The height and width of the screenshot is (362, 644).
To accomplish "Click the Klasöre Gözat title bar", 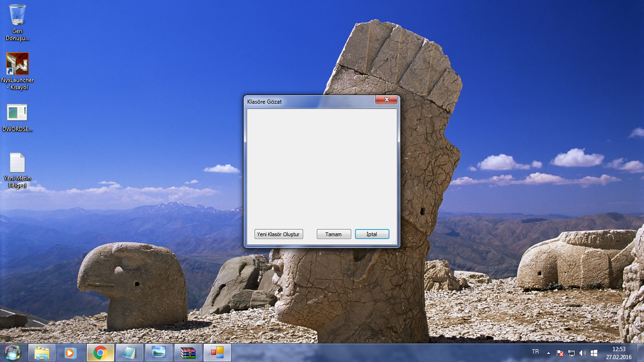I will click(x=310, y=101).
